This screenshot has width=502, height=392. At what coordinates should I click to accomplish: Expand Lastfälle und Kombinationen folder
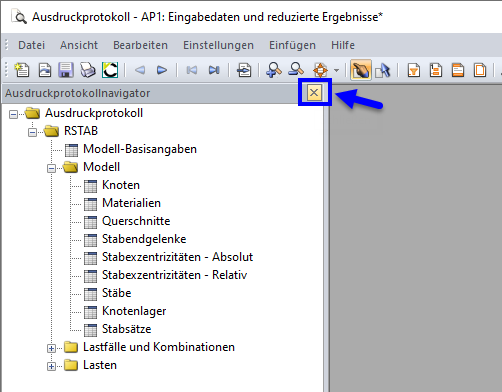[x=51, y=348]
